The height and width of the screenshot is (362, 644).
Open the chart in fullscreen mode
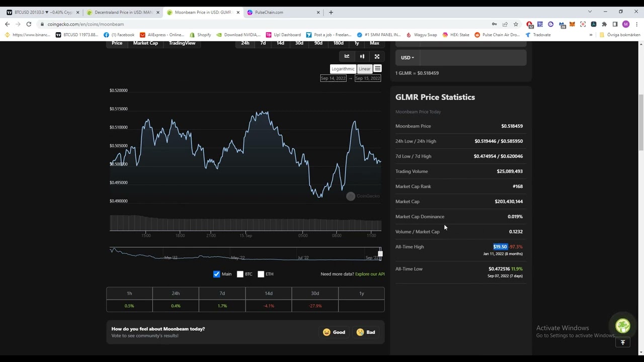click(x=377, y=56)
